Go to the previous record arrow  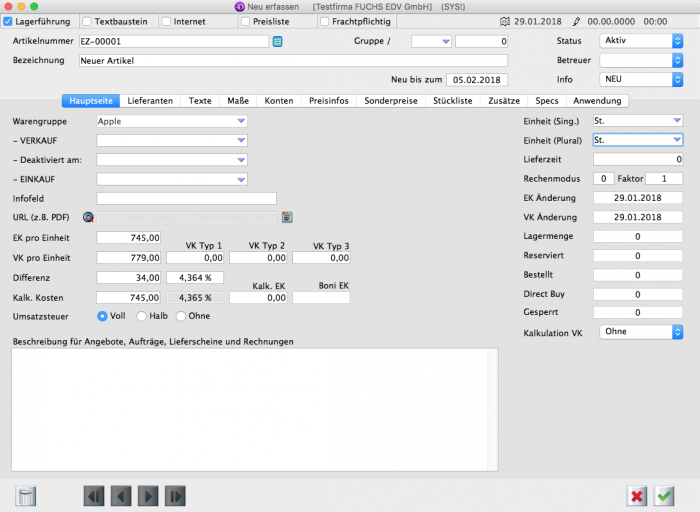click(121, 495)
